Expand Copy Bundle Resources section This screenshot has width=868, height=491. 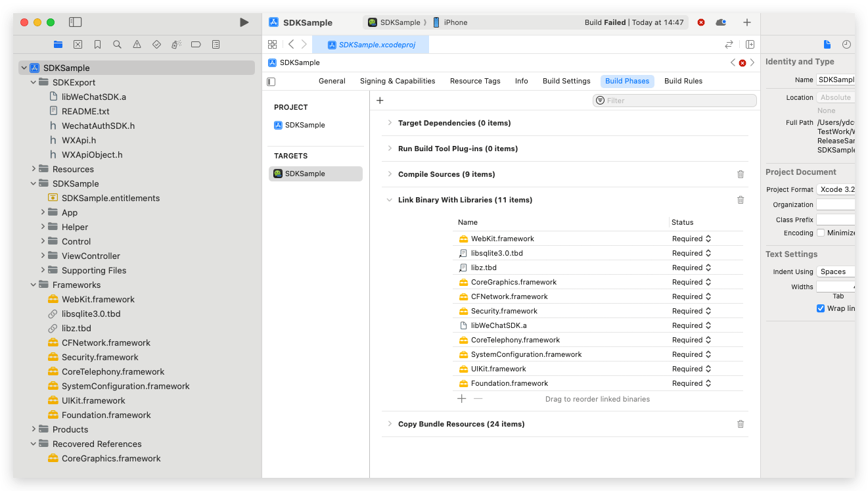(x=390, y=424)
